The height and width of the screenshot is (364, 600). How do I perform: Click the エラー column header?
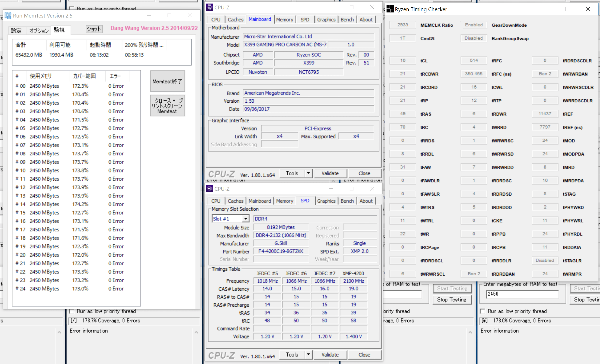pos(117,76)
